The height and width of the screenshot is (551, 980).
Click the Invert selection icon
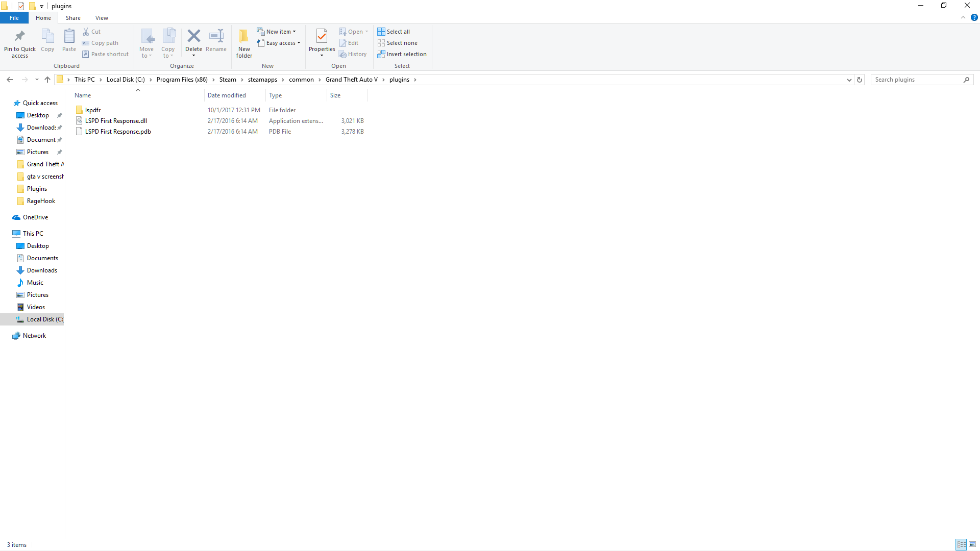381,54
